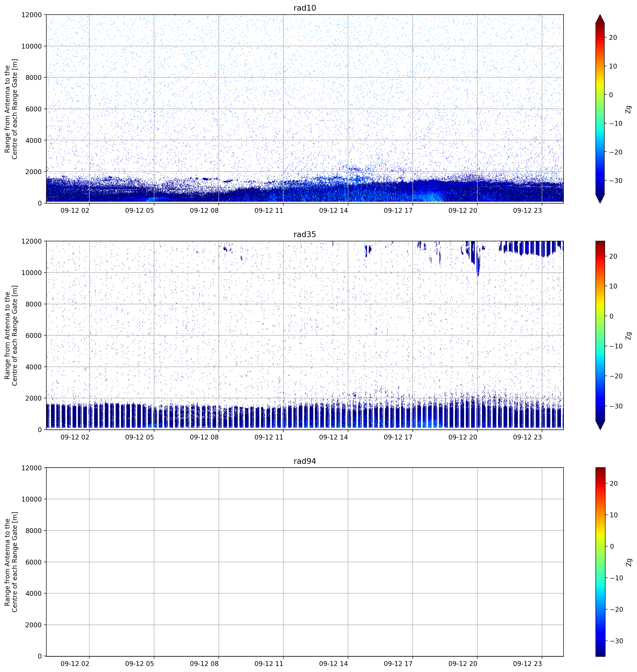Click the 10000 y-tick on rad35 plot
637x672 pixels.
32,273
